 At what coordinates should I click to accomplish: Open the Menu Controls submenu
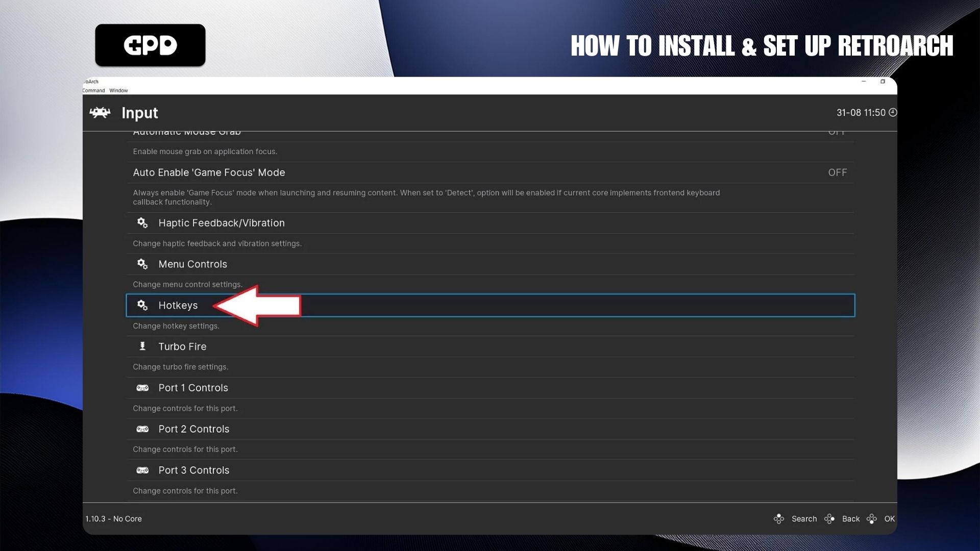(192, 264)
